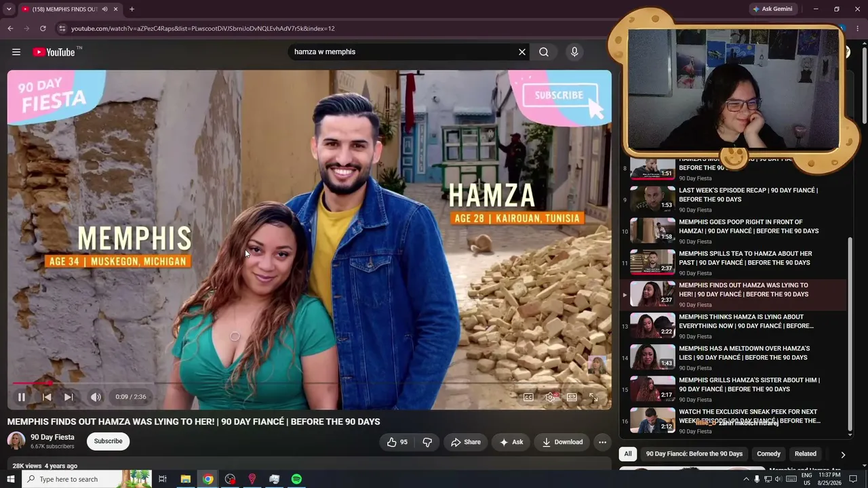This screenshot has height=488, width=868.
Task: Open the Ask AI button
Action: tap(511, 443)
